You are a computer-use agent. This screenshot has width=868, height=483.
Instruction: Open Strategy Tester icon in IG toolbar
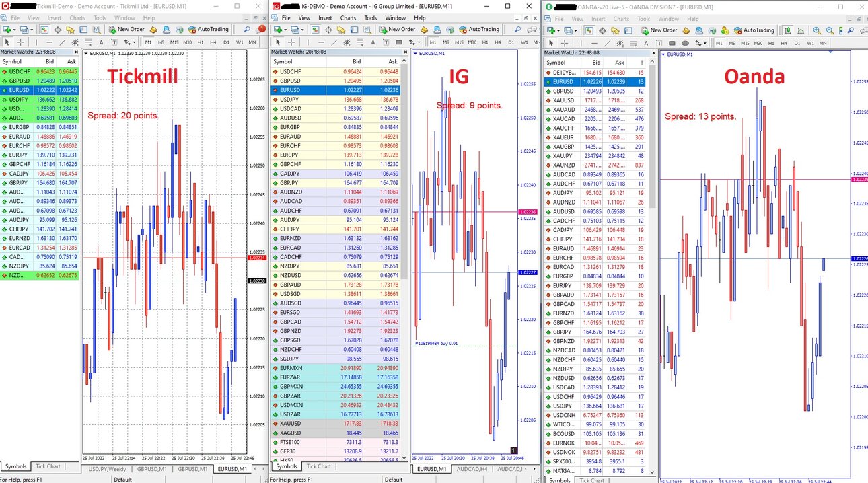click(x=367, y=29)
